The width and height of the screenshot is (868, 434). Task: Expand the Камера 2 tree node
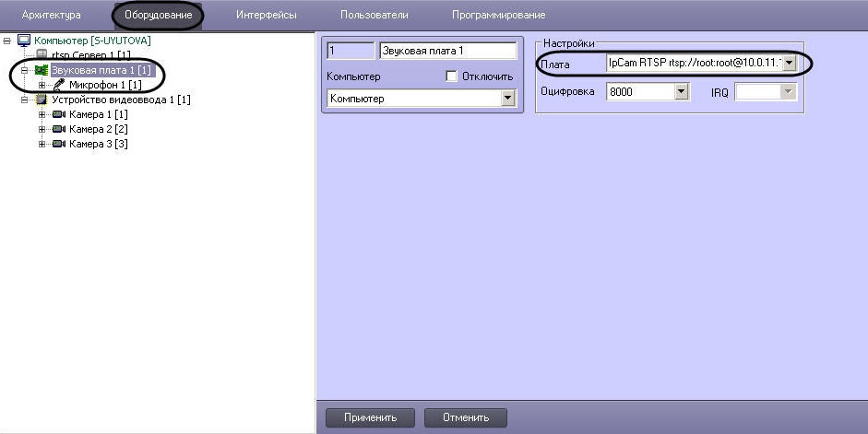click(x=42, y=129)
